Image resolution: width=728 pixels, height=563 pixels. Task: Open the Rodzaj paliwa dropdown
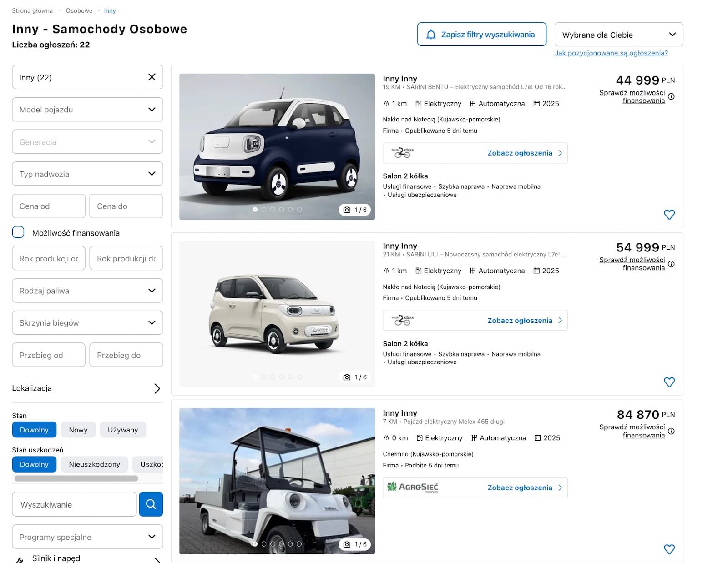pyautogui.click(x=87, y=291)
